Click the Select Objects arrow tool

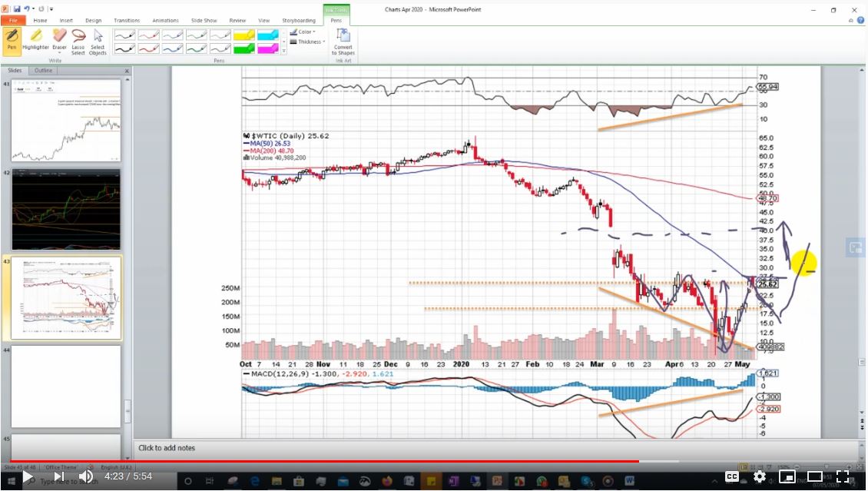[98, 41]
